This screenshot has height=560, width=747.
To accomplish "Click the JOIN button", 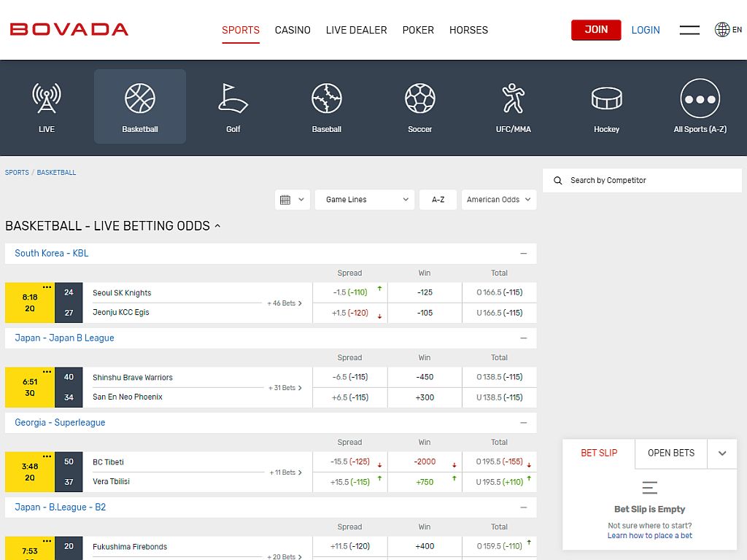I will (x=596, y=29).
